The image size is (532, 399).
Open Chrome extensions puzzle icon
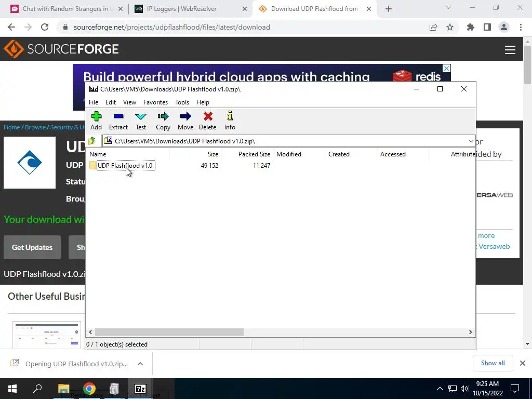[x=471, y=27]
